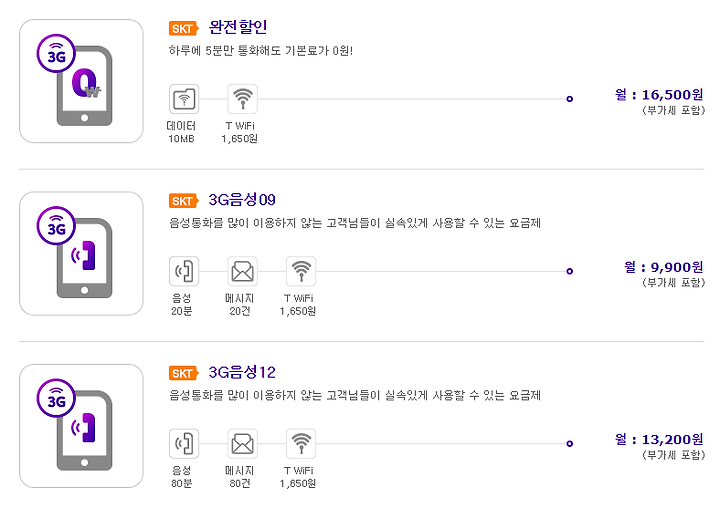
Task: Click the 3G음성09 plan phone thumbnail
Action: pos(81,254)
